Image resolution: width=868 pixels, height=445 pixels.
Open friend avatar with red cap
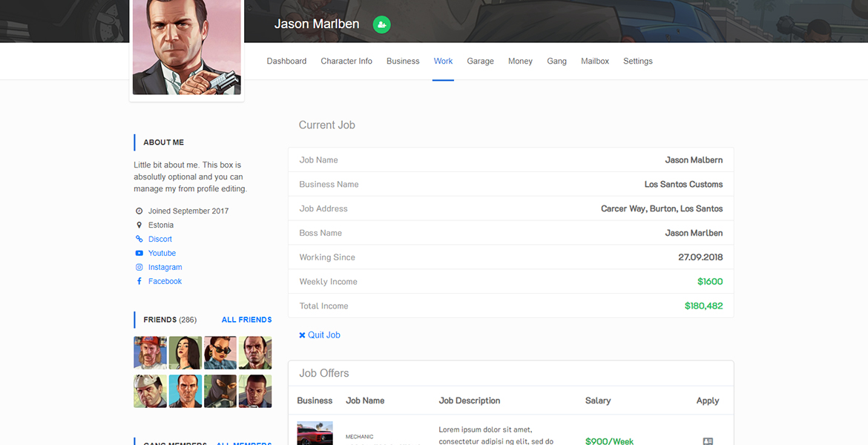coord(150,352)
